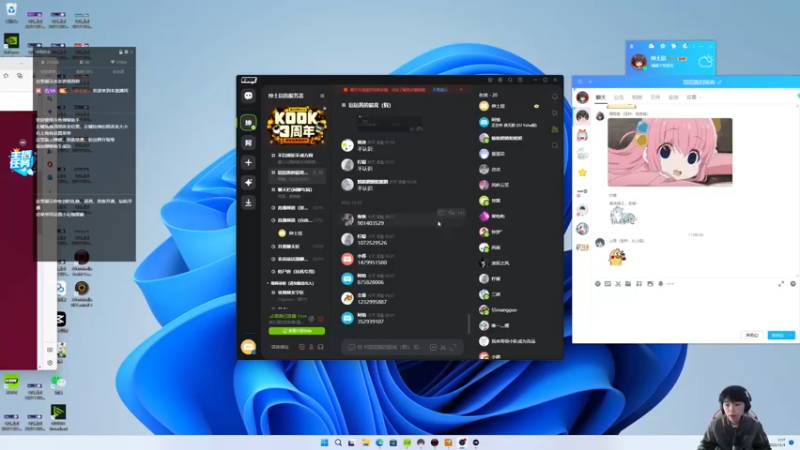Open emoji picker in QQ chat toolbar
This screenshot has width=800, height=450.
(x=597, y=284)
